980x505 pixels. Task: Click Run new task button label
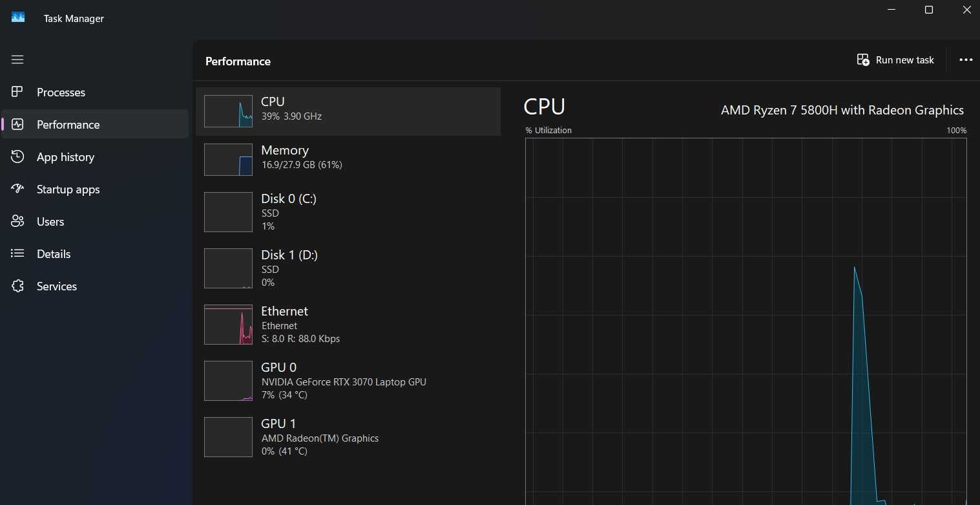904,60
